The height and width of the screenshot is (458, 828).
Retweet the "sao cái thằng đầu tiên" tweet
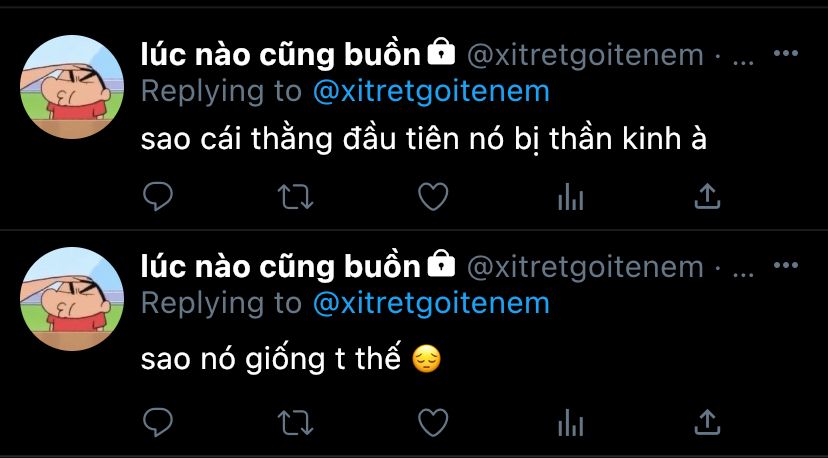[x=296, y=197]
